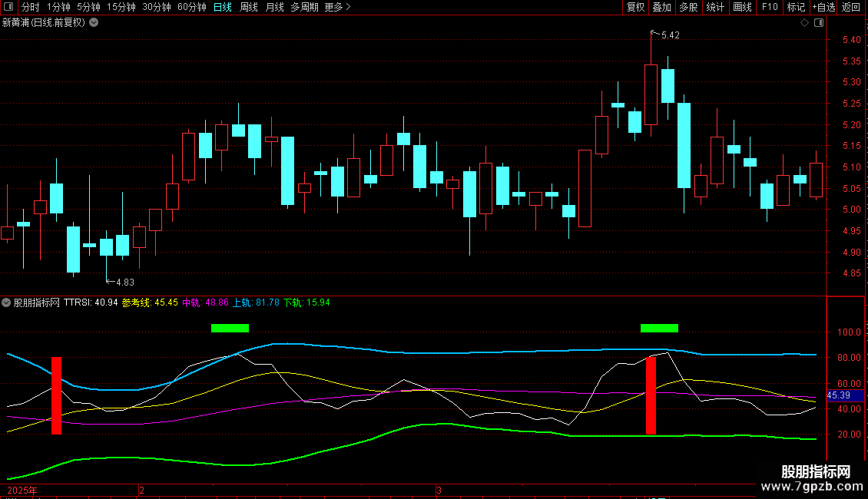Click the 参考线: 45.45 label
The image size is (868, 499).
coord(150,302)
